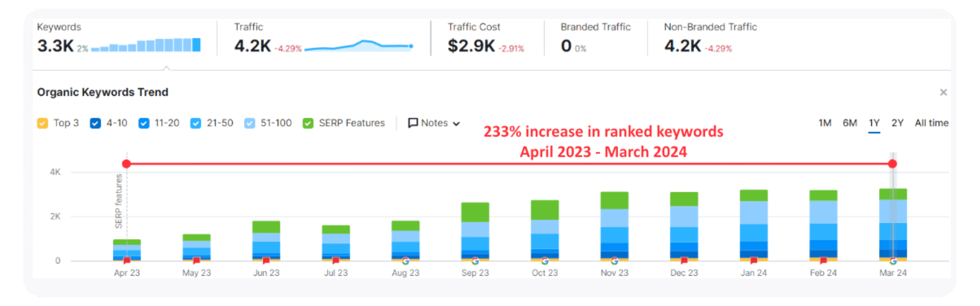Click the speech bubble Notes icon

click(x=413, y=123)
